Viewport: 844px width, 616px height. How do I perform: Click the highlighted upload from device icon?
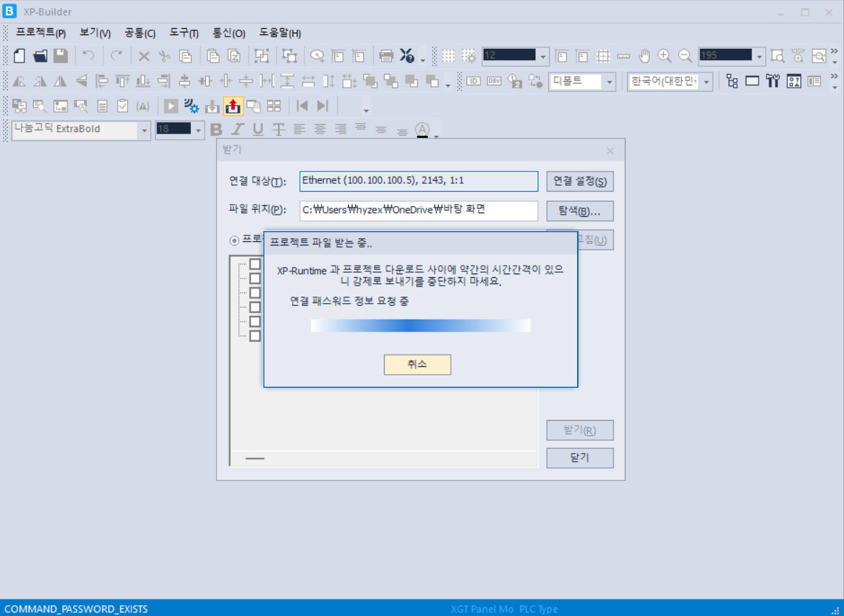[x=233, y=106]
